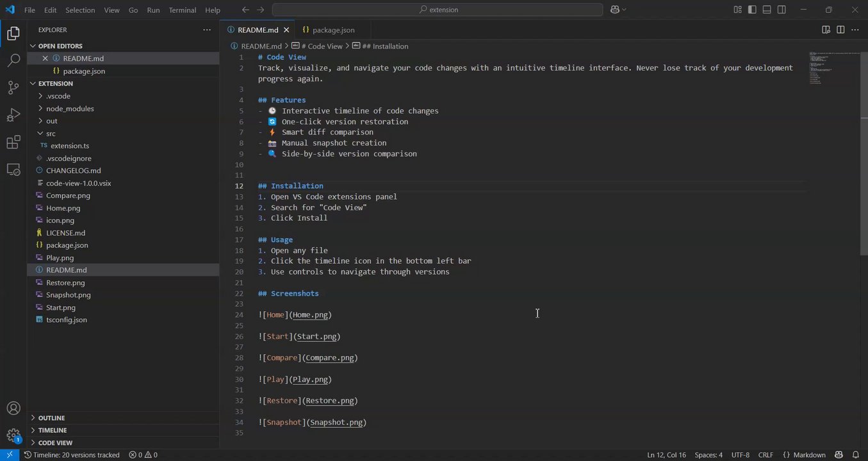868x461 pixels.
Task: Open CHANGELOG.md in the file tree
Action: tap(123, 171)
